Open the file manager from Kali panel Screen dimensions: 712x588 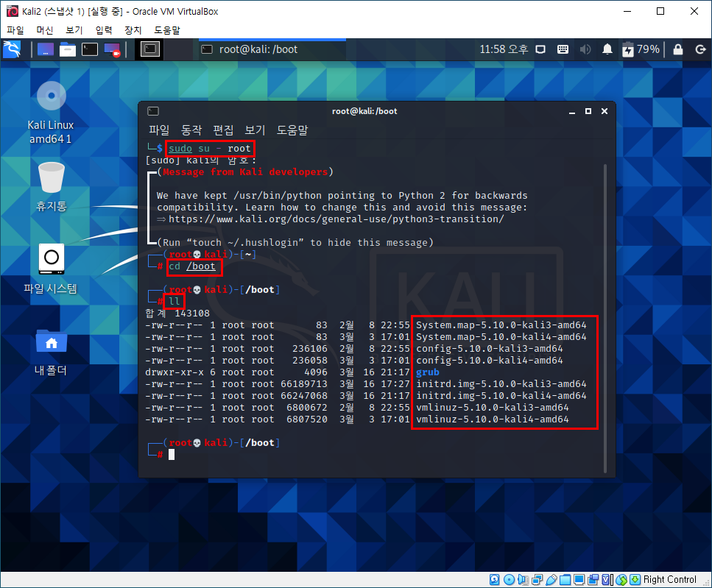(x=68, y=49)
